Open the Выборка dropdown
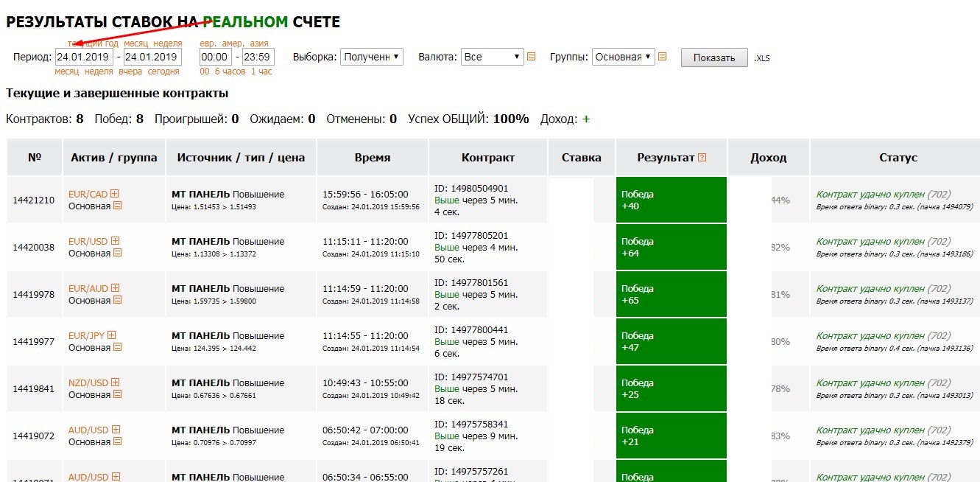Image resolution: width=980 pixels, height=482 pixels. [x=372, y=57]
